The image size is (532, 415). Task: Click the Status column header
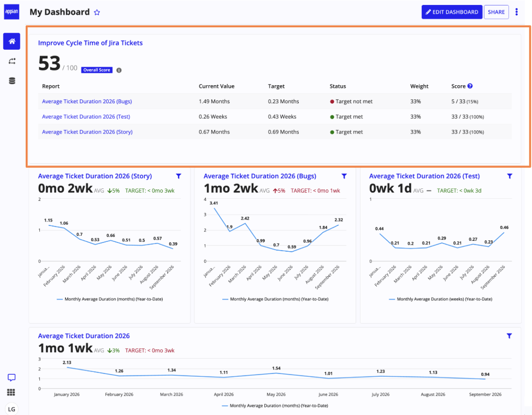tap(338, 86)
